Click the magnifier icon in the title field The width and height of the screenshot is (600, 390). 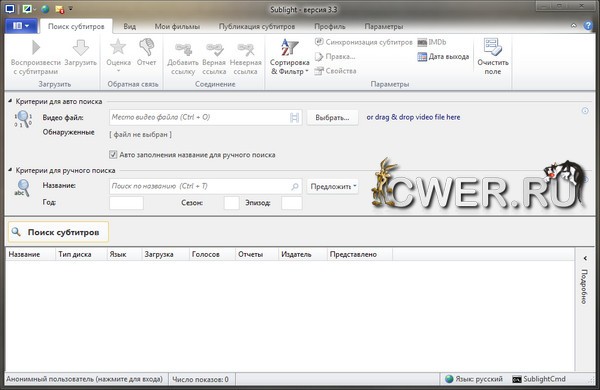pyautogui.click(x=295, y=186)
